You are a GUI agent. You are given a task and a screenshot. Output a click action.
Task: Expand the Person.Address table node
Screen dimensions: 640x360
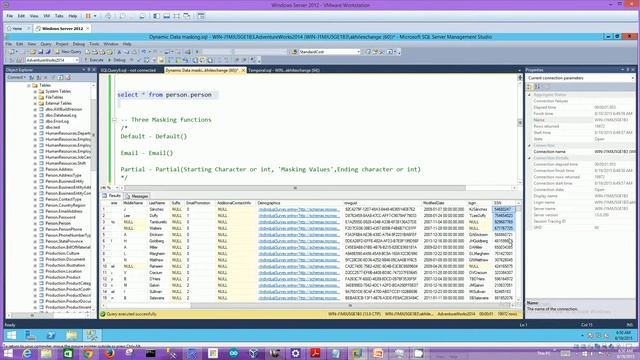35,169
